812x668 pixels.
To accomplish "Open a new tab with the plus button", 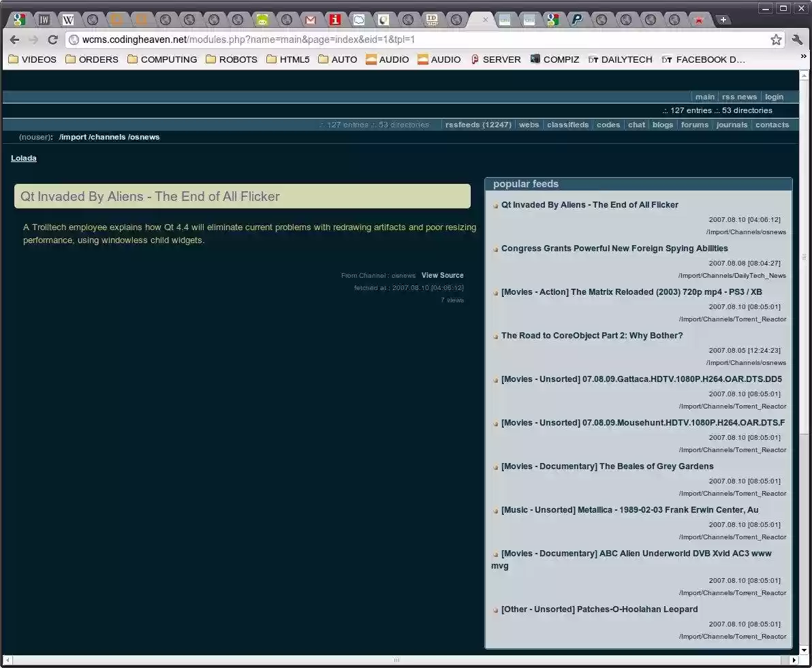I will [723, 20].
